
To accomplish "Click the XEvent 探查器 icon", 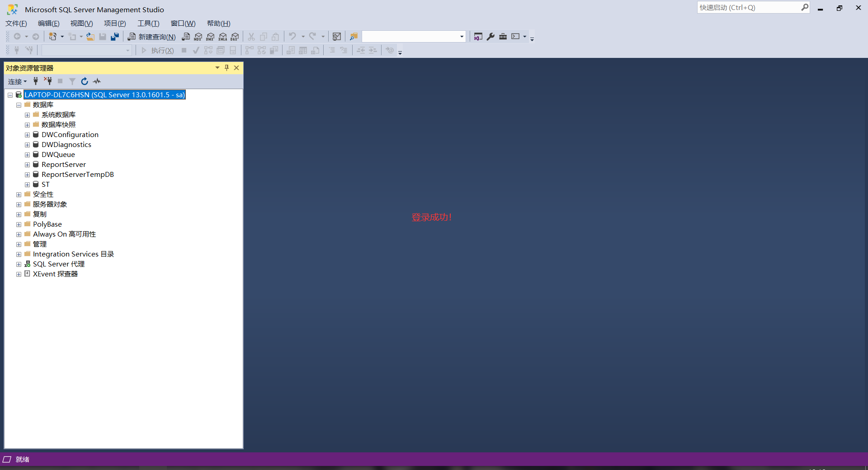I will (x=27, y=274).
